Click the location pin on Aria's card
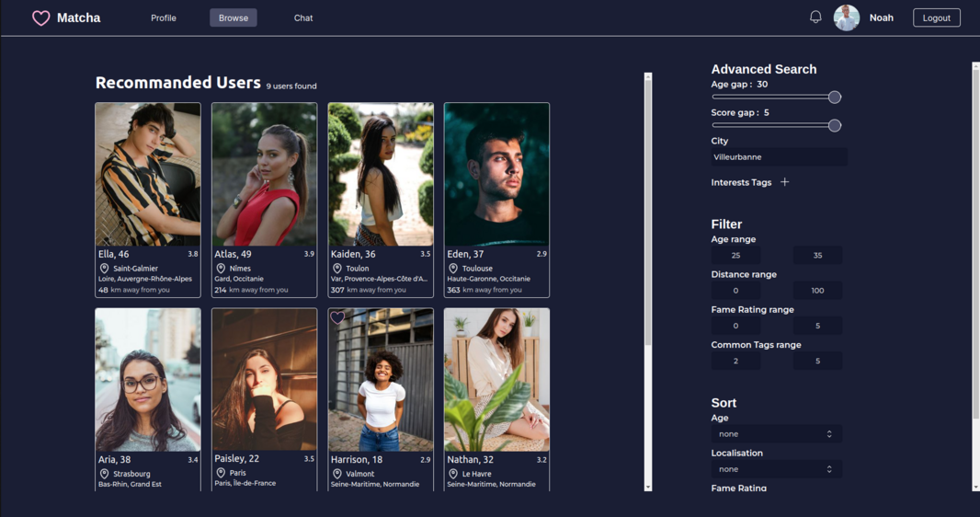980x517 pixels. [x=105, y=474]
